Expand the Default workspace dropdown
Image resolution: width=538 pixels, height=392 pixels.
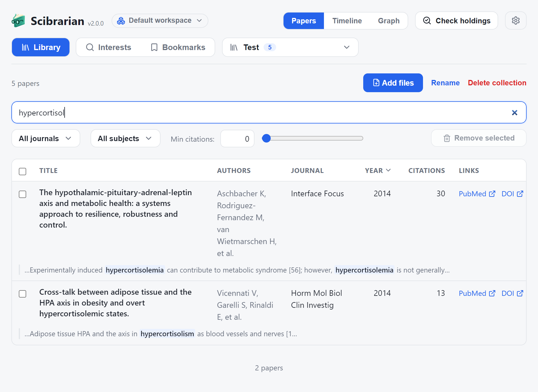pos(160,21)
